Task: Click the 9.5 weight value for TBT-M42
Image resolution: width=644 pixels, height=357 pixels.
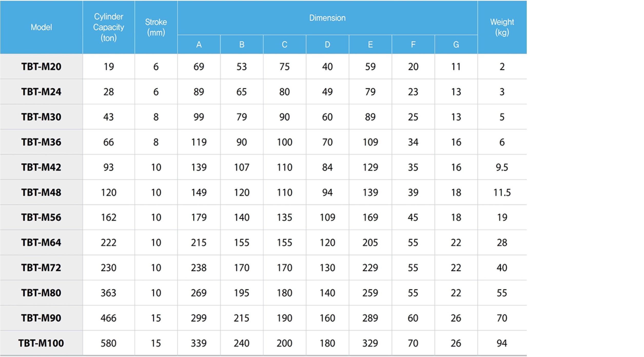Action: coord(502,167)
